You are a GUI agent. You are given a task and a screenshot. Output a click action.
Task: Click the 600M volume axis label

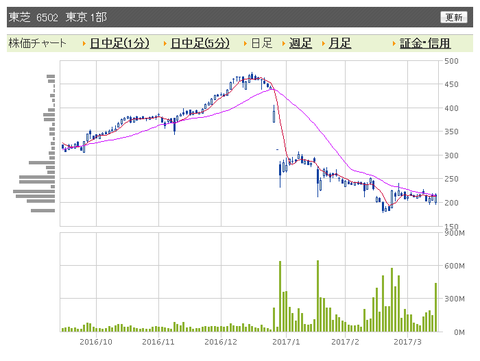point(454,266)
